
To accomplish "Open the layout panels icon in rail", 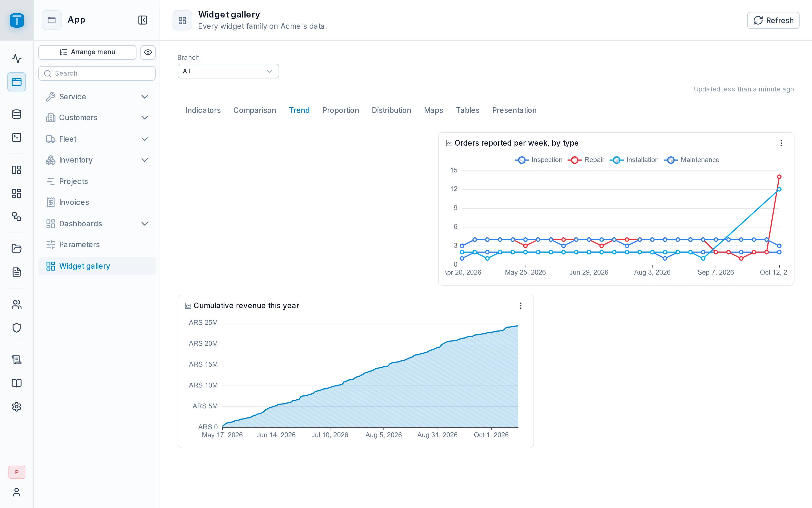I will pyautogui.click(x=17, y=170).
